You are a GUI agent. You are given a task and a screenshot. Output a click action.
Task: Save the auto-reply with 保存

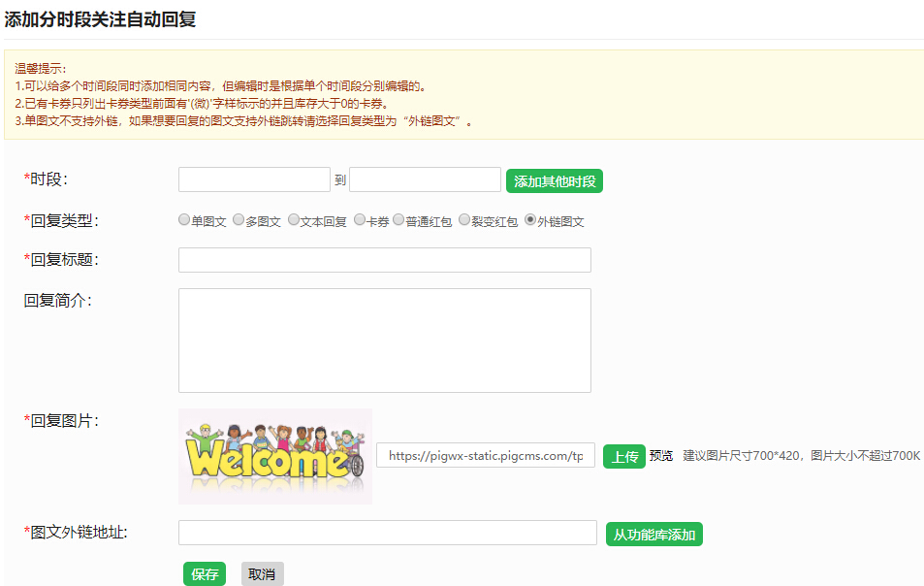(204, 573)
